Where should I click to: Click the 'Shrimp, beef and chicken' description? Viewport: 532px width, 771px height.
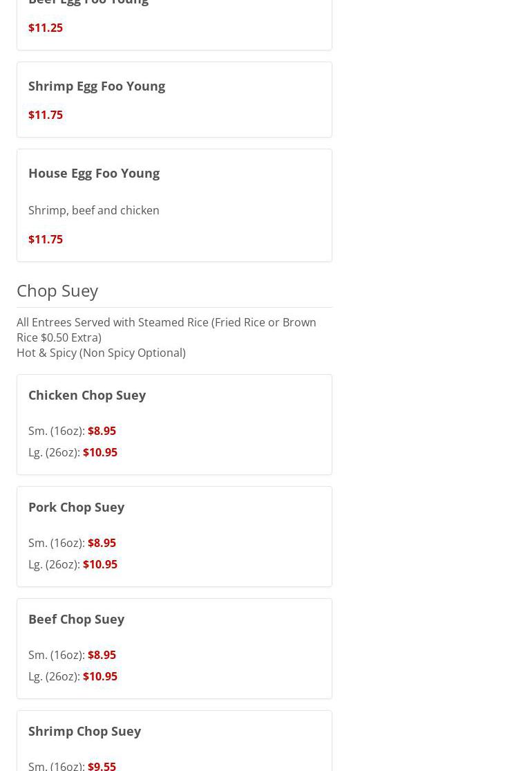(x=94, y=210)
